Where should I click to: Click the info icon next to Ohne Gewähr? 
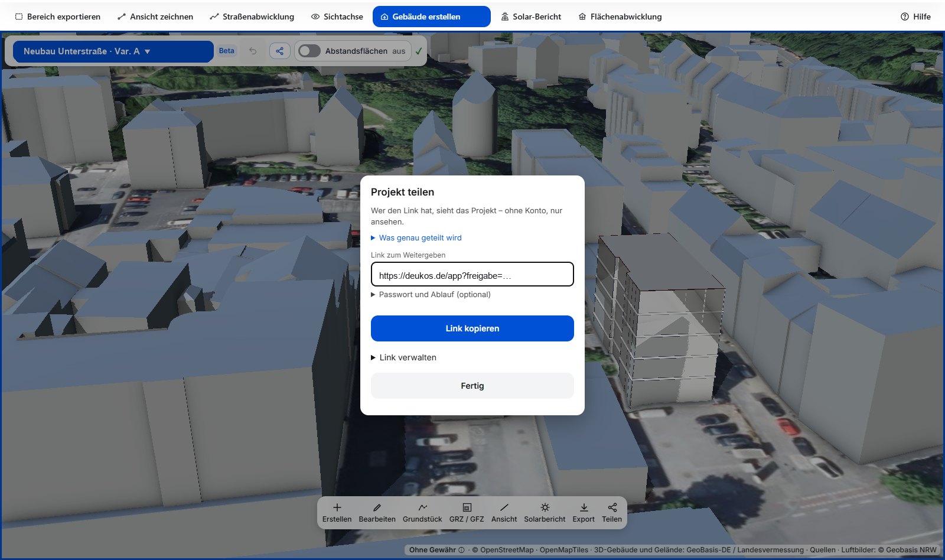pyautogui.click(x=461, y=550)
